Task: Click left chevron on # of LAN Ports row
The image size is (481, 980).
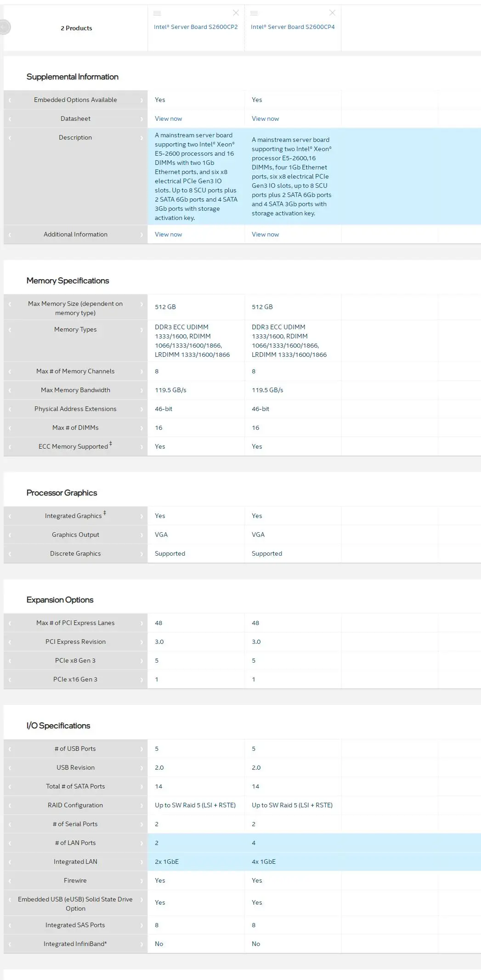Action: (x=10, y=843)
